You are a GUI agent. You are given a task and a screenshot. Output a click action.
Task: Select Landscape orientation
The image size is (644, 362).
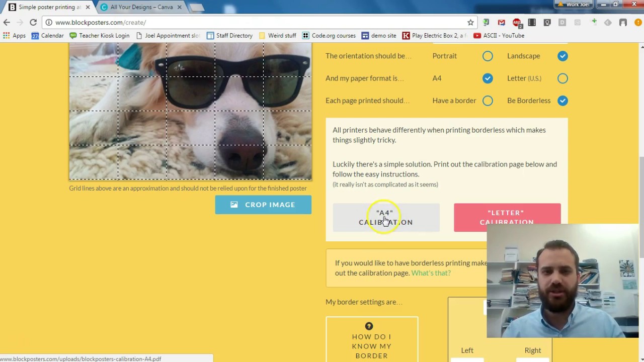click(562, 56)
